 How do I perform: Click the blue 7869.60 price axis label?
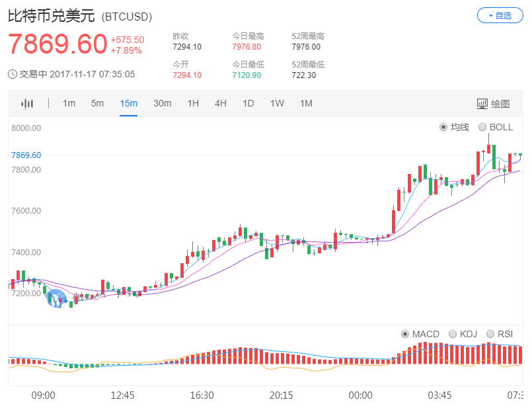pyautogui.click(x=25, y=155)
